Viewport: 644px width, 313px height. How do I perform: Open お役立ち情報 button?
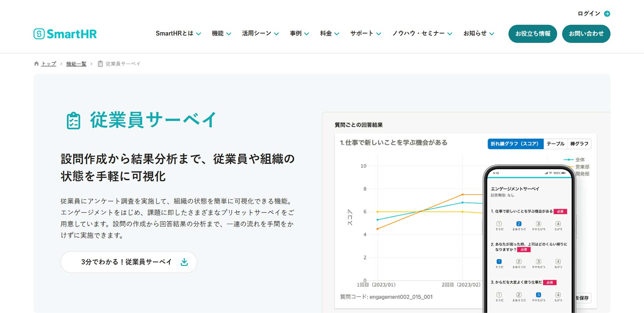(x=533, y=34)
